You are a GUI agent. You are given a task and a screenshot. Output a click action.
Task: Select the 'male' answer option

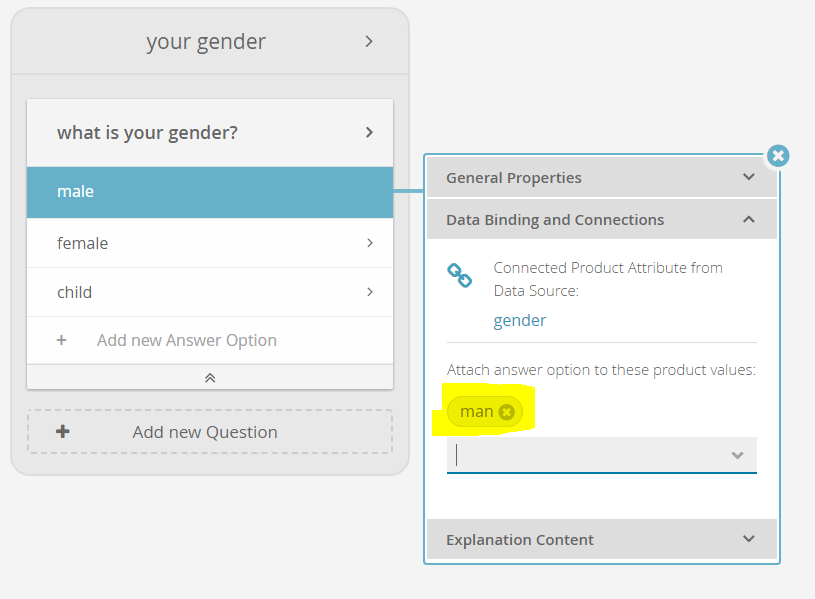pyautogui.click(x=210, y=192)
